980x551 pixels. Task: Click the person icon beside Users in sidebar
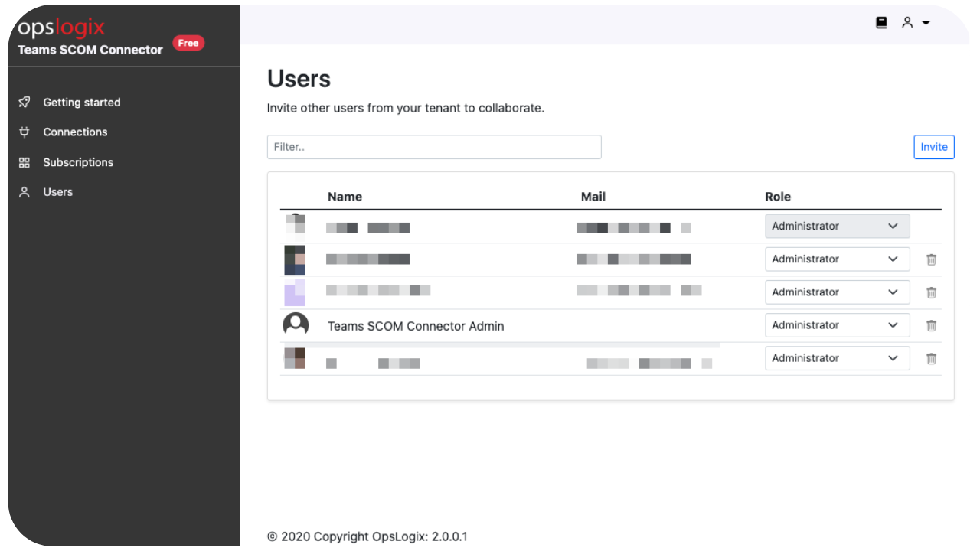coord(24,192)
